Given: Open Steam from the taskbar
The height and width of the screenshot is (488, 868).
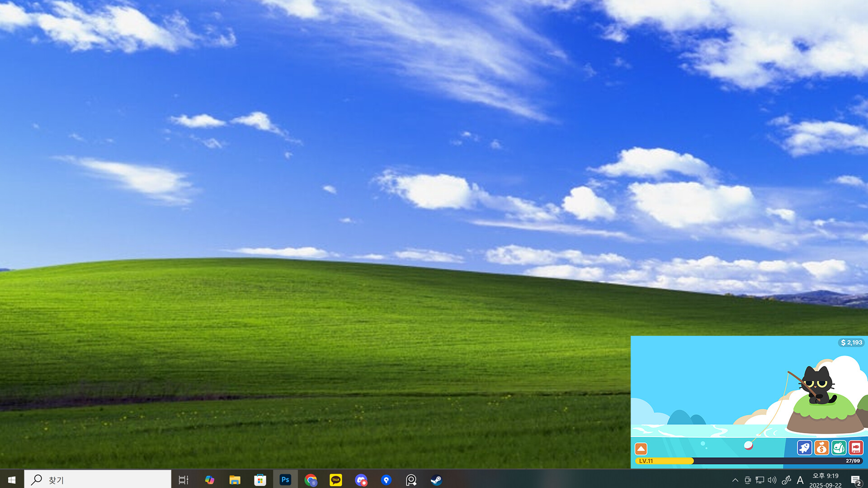Looking at the screenshot, I should point(437,480).
